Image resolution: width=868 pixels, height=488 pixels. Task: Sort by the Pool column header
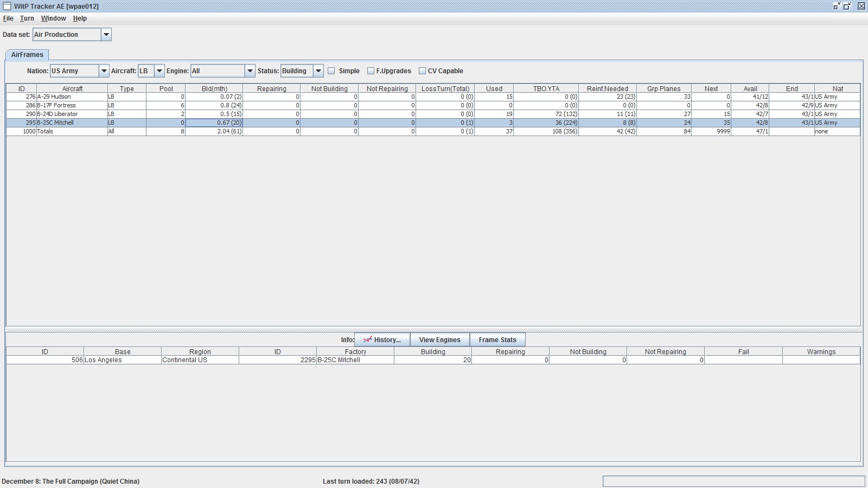click(x=166, y=88)
